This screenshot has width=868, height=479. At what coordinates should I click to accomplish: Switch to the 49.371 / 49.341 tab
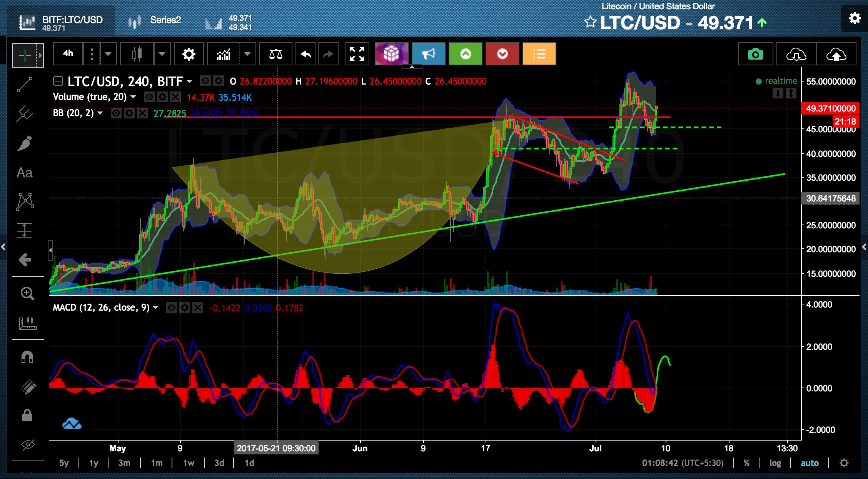click(x=229, y=22)
